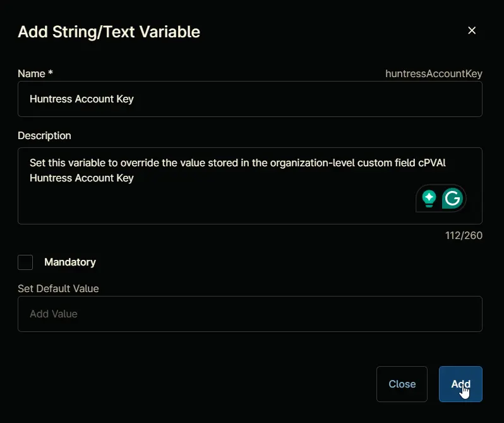The width and height of the screenshot is (504, 423).
Task: Click the Mandatory label text
Action: pyautogui.click(x=70, y=262)
